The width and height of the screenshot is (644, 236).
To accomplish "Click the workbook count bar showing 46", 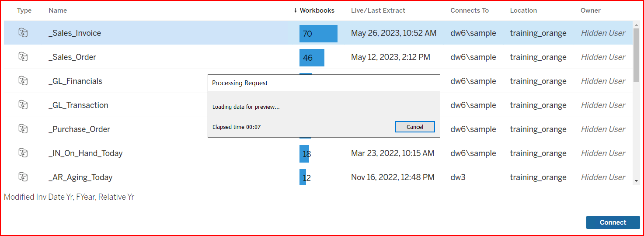I will coord(311,58).
